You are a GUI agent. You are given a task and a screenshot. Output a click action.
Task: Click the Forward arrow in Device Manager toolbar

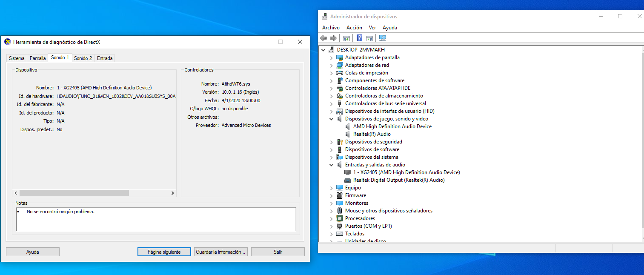click(333, 38)
